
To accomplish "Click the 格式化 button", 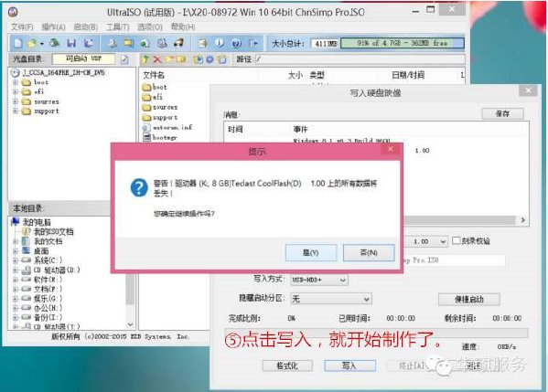I will pyautogui.click(x=287, y=366).
